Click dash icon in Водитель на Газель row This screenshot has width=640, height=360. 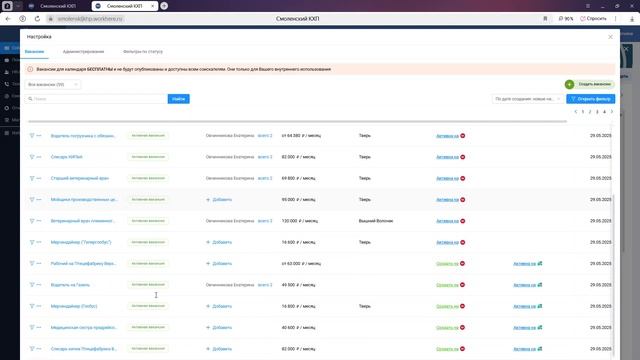click(x=39, y=284)
